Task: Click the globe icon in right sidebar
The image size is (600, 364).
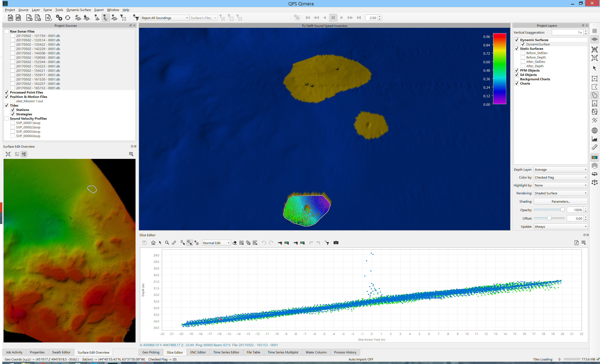Action: 594,131
